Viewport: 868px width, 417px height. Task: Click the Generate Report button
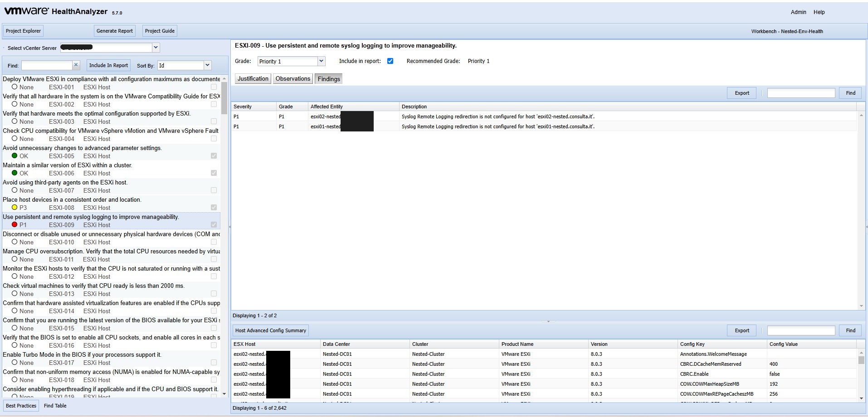[115, 31]
